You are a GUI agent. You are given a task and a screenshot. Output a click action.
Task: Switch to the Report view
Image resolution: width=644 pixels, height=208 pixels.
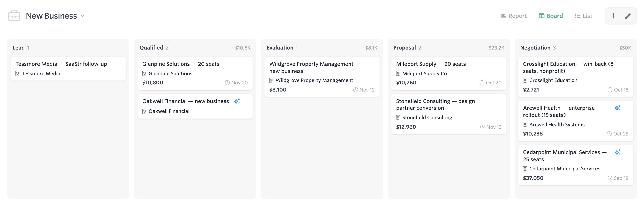514,16
